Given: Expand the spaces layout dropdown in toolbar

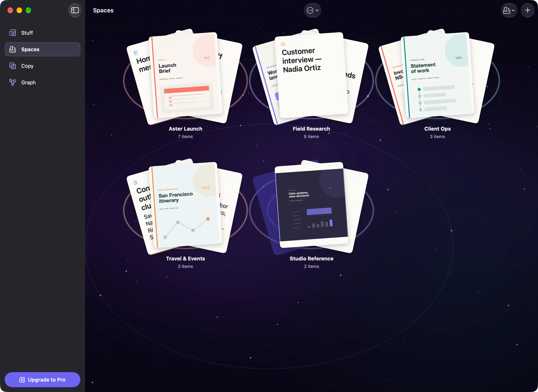Looking at the screenshot, I should point(509,10).
